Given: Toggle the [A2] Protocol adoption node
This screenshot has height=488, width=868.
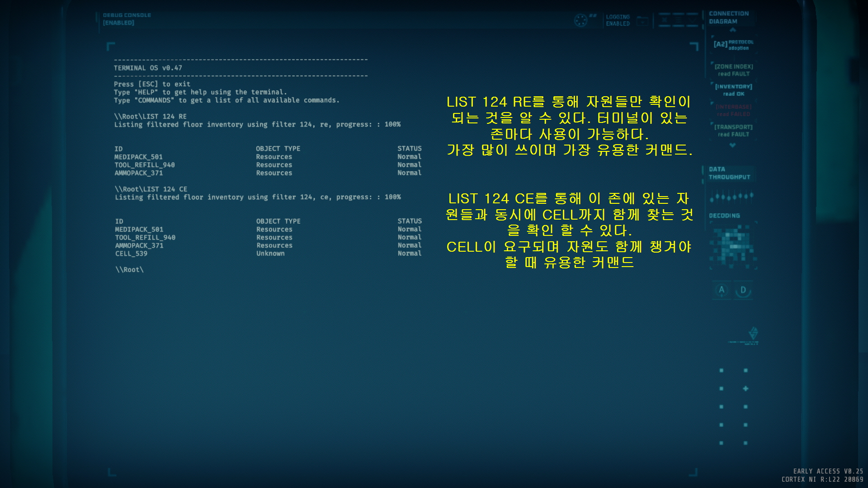Looking at the screenshot, I should coord(733,44).
